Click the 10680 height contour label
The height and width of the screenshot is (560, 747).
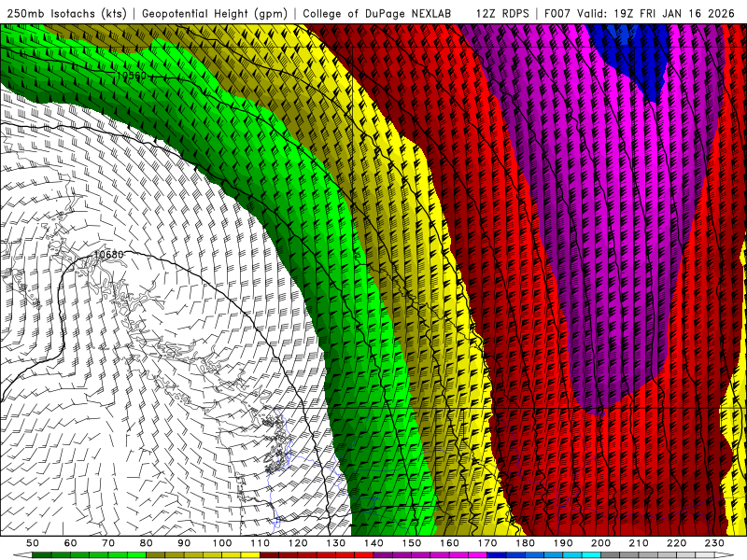(x=108, y=254)
